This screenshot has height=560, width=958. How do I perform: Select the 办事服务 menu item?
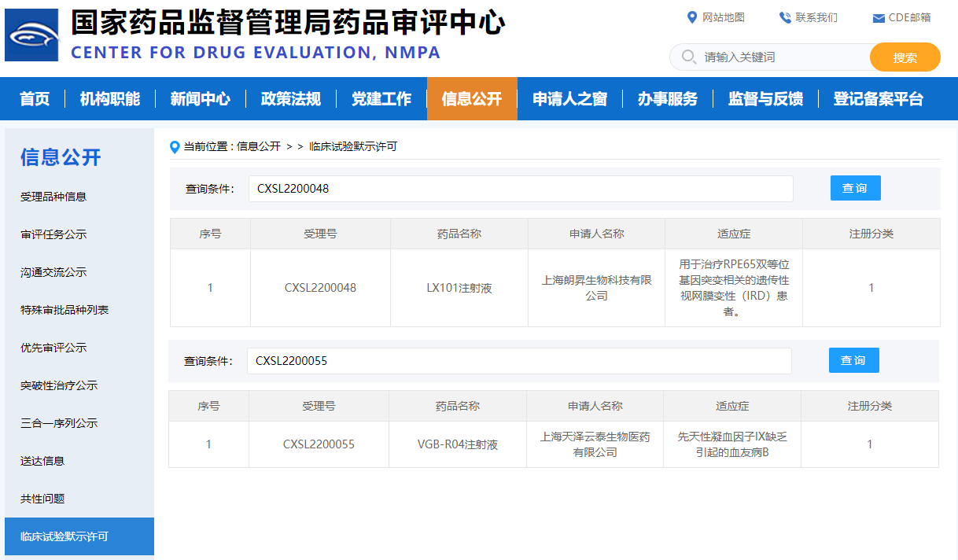click(x=668, y=99)
